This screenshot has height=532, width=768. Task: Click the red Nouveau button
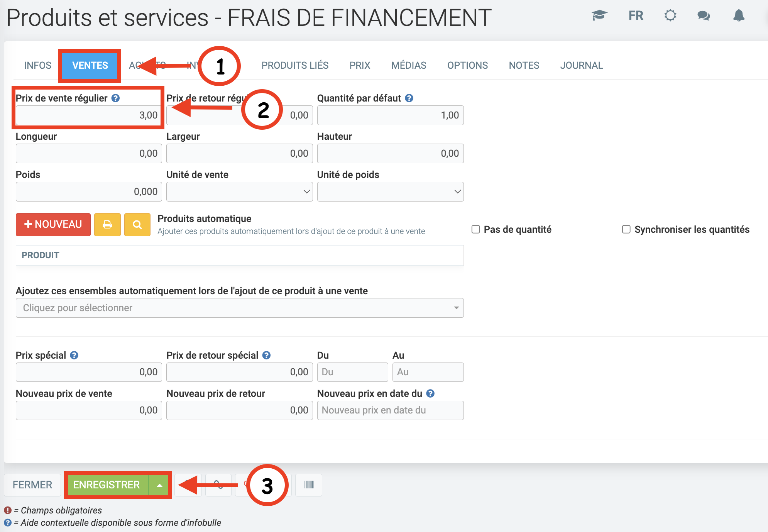coord(53,224)
